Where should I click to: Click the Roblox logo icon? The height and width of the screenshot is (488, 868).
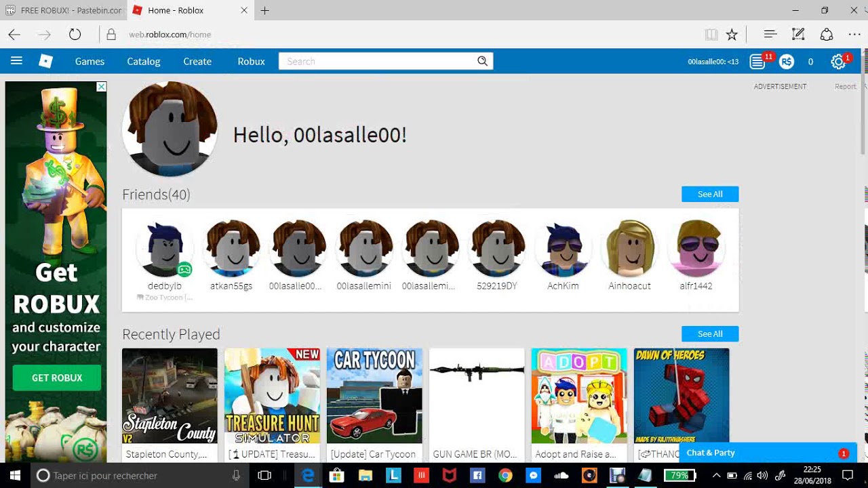[45, 61]
